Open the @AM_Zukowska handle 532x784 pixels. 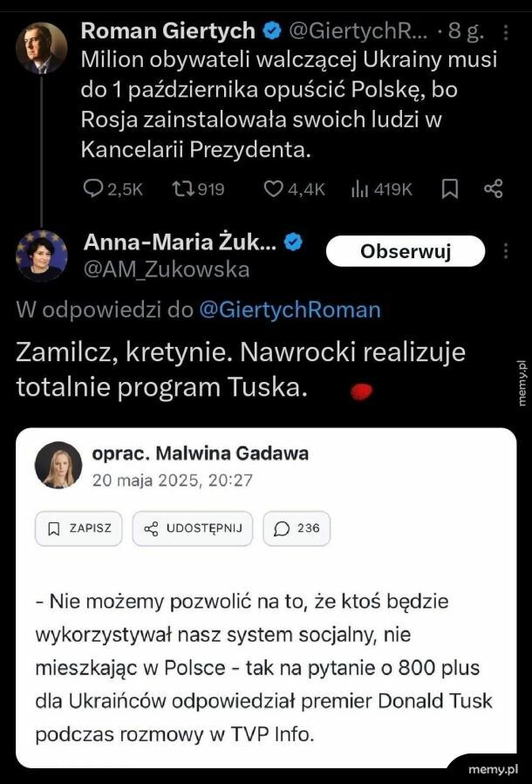tap(166, 270)
